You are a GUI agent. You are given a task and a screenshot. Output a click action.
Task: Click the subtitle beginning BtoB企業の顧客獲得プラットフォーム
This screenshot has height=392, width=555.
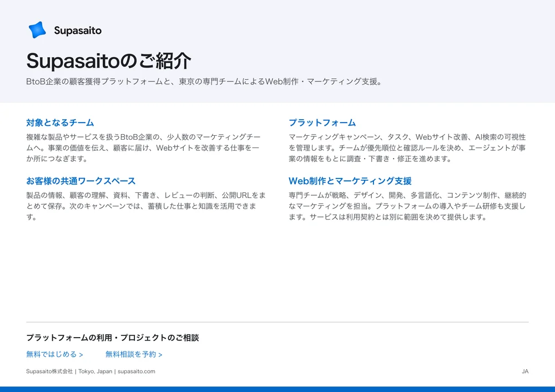click(x=205, y=82)
